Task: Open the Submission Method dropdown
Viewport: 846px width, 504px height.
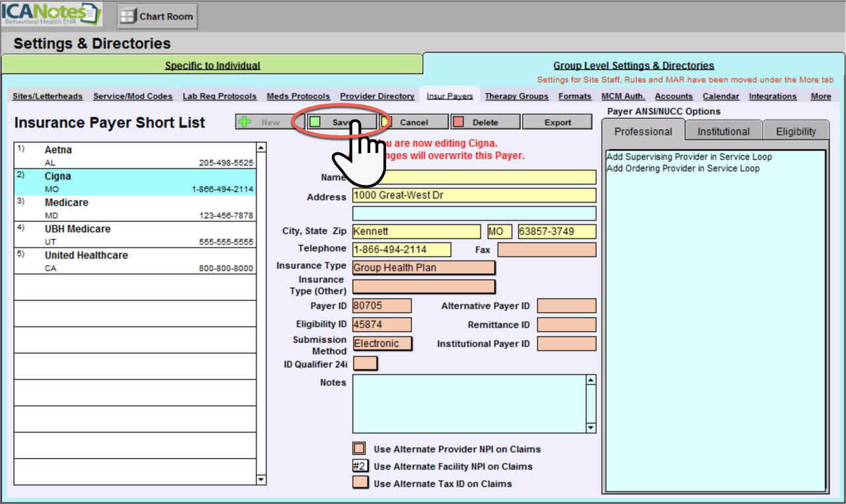Action: click(382, 344)
